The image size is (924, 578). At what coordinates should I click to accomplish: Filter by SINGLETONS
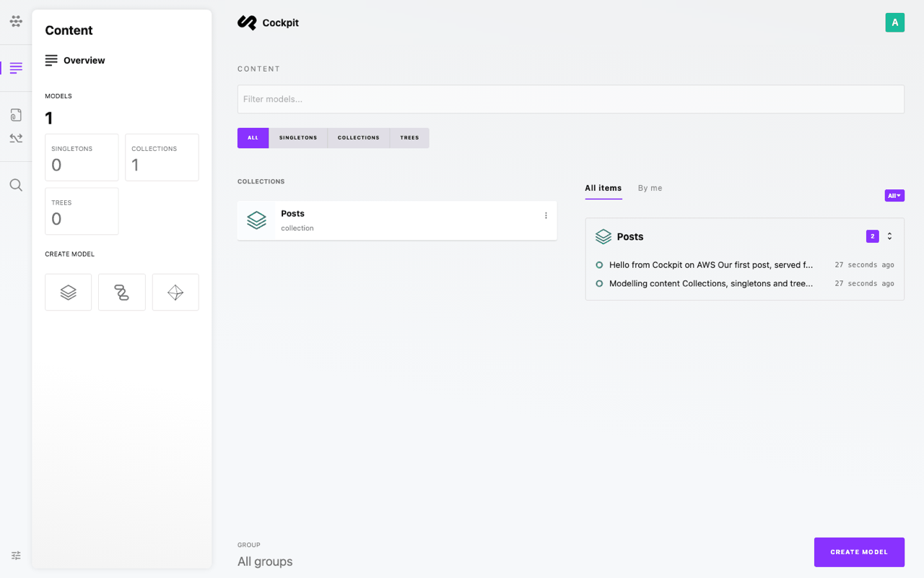pyautogui.click(x=298, y=138)
